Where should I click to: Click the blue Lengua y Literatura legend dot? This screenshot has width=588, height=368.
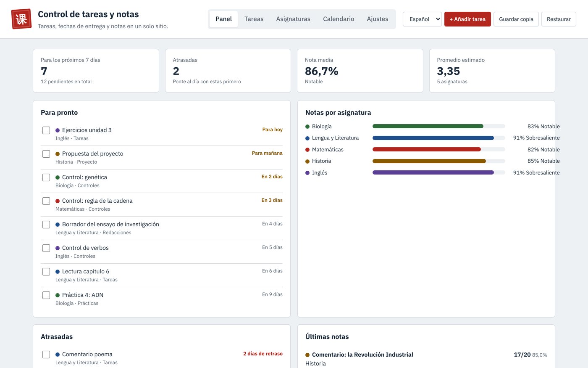(307, 138)
